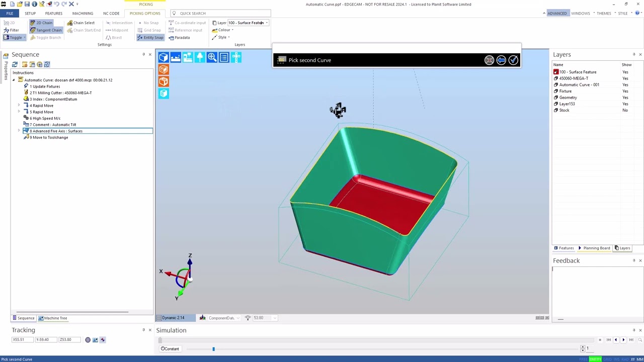The width and height of the screenshot is (644, 362).
Task: Click the blue cube view icon in the viewport
Action: click(164, 58)
